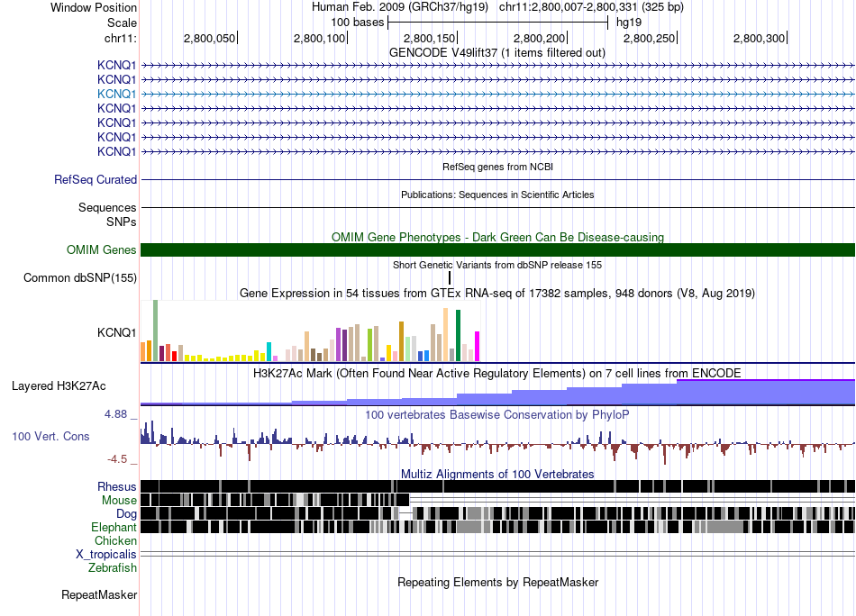Open Publications: Sequences in Scientific Articles title
This screenshot has height=616, width=856.
497,195
